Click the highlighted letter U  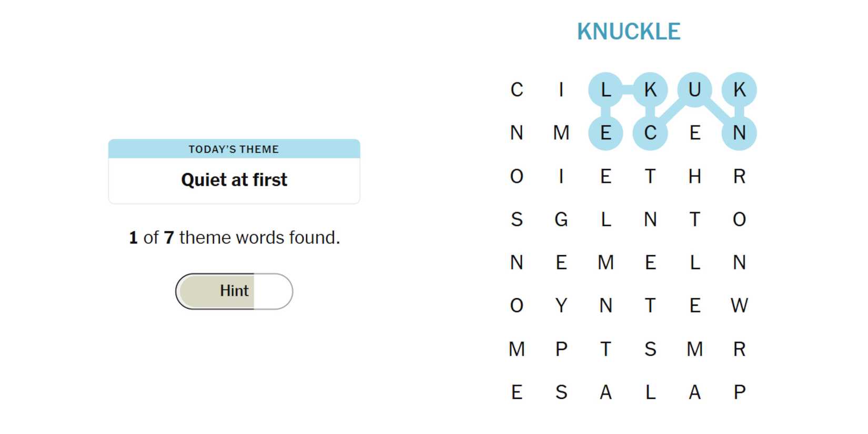tap(694, 89)
